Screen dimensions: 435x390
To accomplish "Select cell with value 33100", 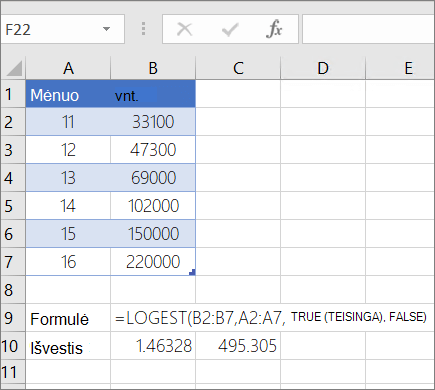I will pyautogui.click(x=153, y=122).
